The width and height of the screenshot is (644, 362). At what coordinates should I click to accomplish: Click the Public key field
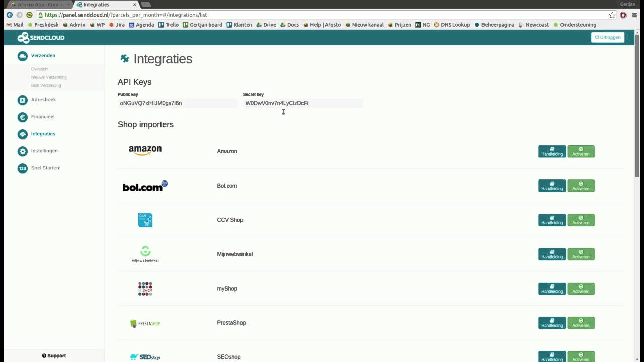click(x=178, y=103)
